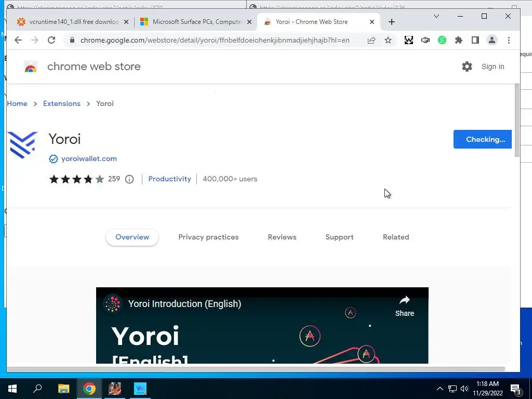Image resolution: width=532 pixels, height=399 pixels.
Task: Click the network icon in system tray
Action: tap(453, 389)
